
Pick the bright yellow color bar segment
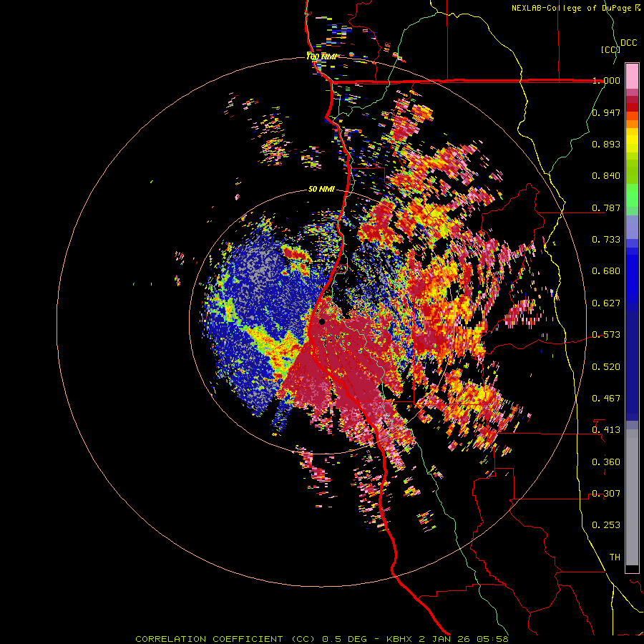(632, 141)
